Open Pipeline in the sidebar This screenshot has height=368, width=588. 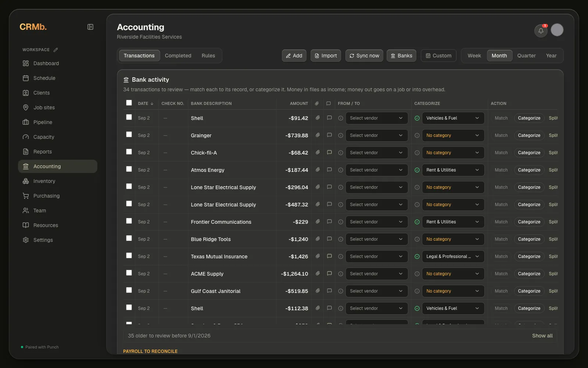pyautogui.click(x=58, y=122)
